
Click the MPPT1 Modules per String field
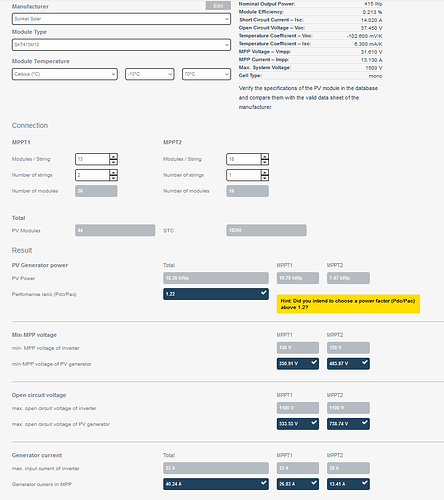point(92,159)
